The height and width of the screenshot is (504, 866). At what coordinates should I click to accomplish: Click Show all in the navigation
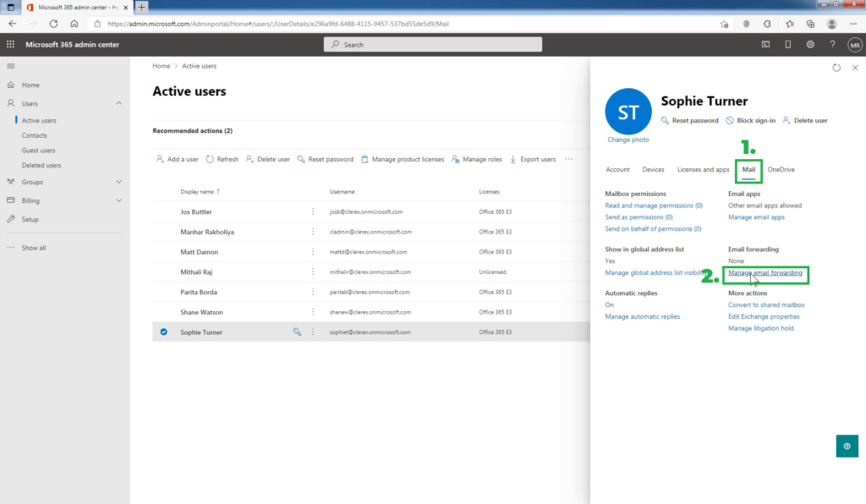pyautogui.click(x=34, y=248)
